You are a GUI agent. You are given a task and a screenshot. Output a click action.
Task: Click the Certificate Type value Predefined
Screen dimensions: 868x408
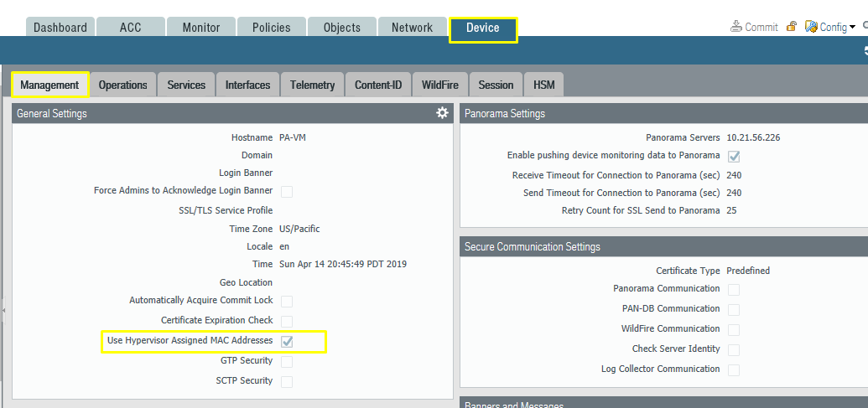tap(748, 271)
